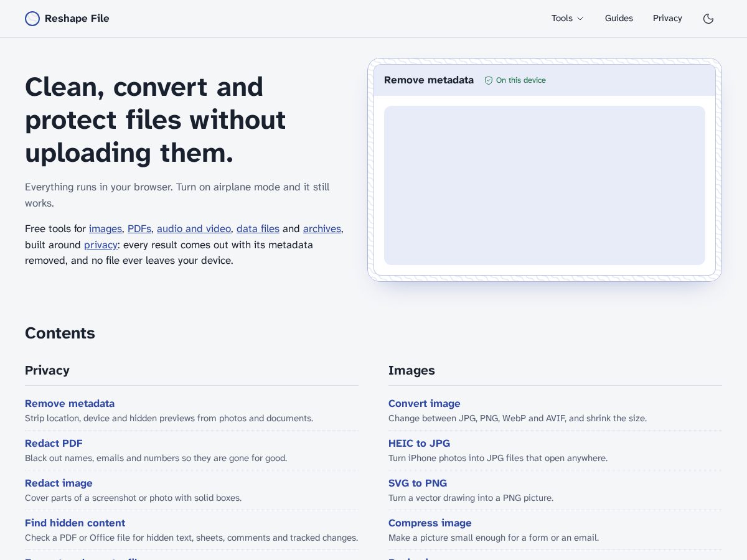
Task: Open the archives link
Action: click(322, 229)
